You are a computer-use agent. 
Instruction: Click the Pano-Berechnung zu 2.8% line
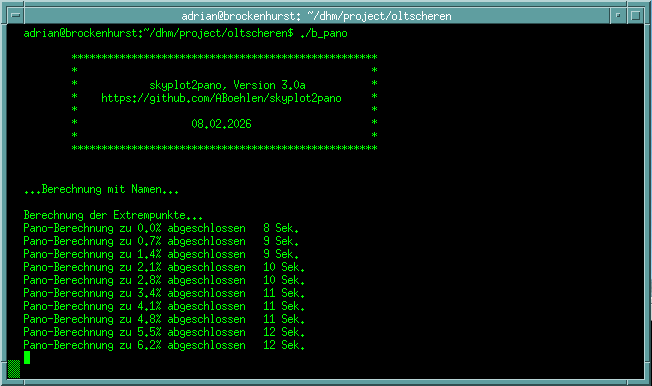pyautogui.click(x=164, y=280)
